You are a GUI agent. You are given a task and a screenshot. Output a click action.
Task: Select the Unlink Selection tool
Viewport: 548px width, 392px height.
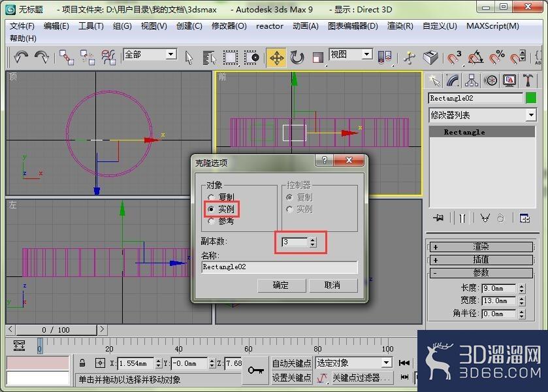(x=87, y=57)
